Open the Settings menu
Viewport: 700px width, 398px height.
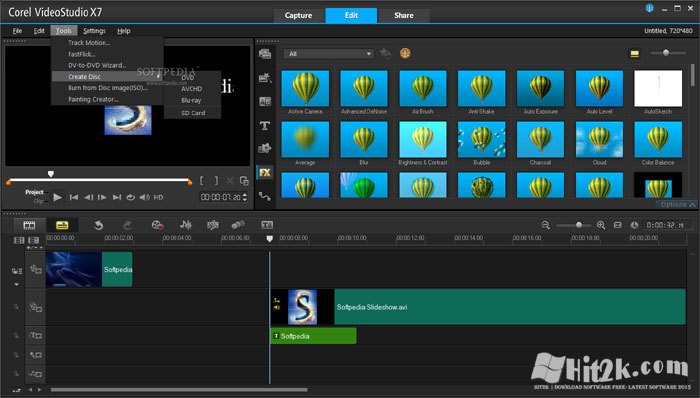[x=94, y=31]
